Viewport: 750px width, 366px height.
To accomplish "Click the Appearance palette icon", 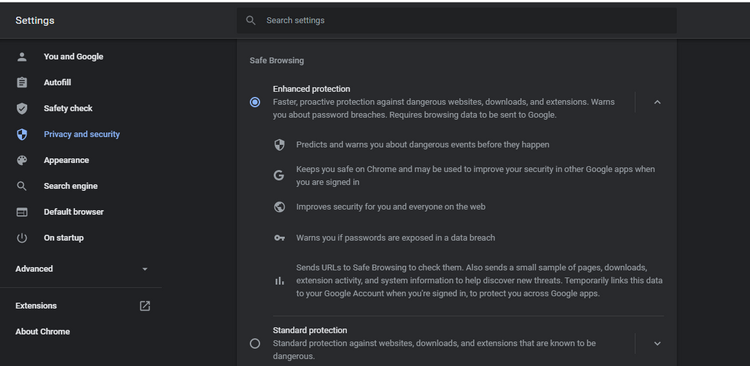I will (x=22, y=160).
